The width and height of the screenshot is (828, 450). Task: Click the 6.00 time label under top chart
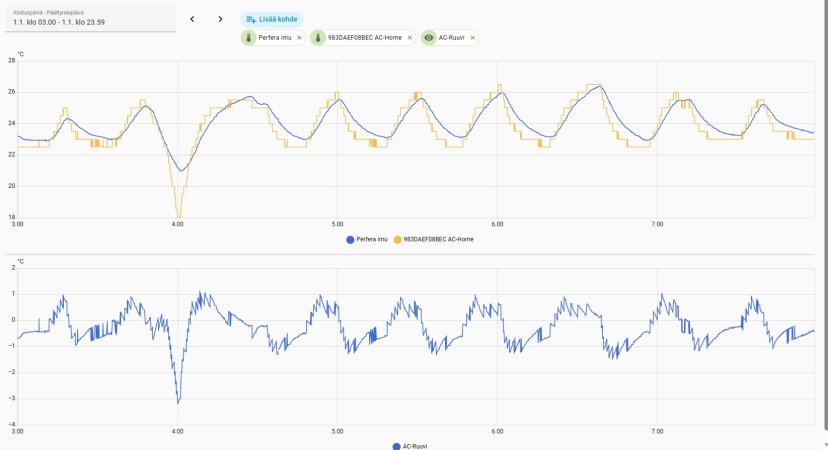(497, 224)
